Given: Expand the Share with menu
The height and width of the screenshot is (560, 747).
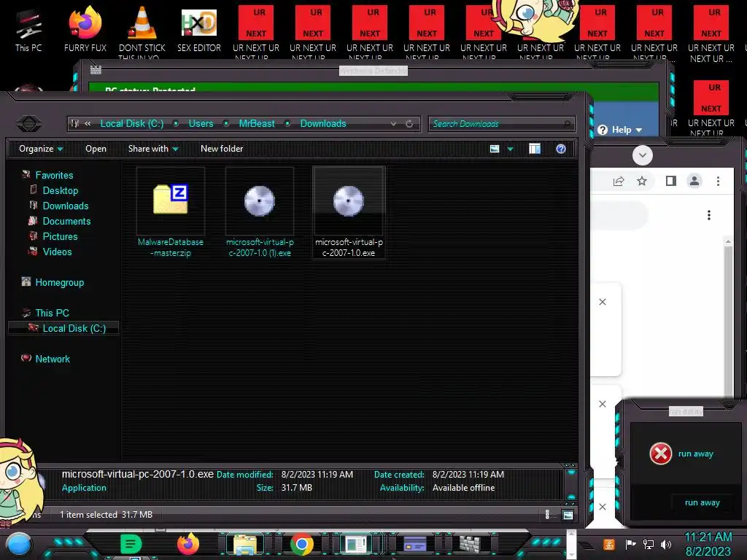Looking at the screenshot, I should 153,149.
